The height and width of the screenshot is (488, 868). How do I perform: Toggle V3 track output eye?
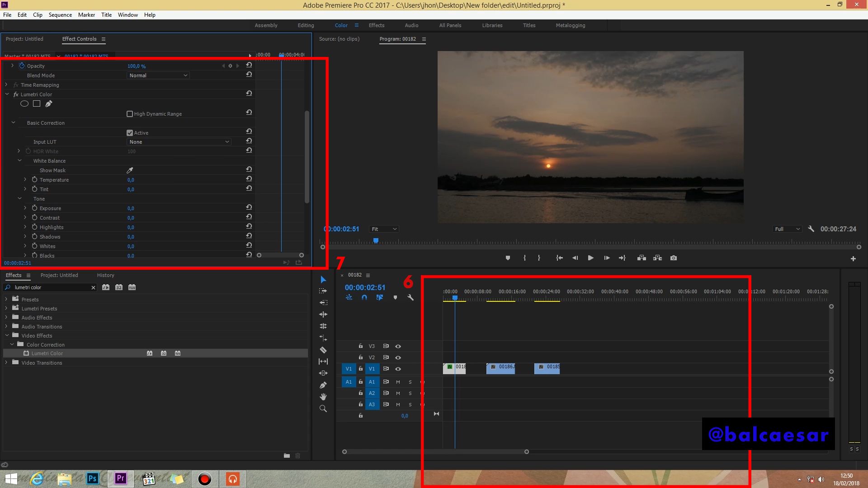(398, 347)
